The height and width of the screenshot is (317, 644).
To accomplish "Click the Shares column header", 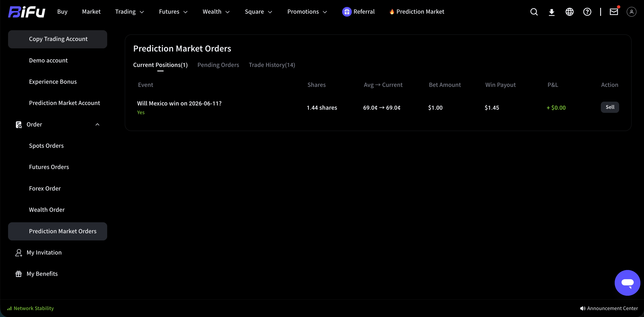I will [316, 85].
